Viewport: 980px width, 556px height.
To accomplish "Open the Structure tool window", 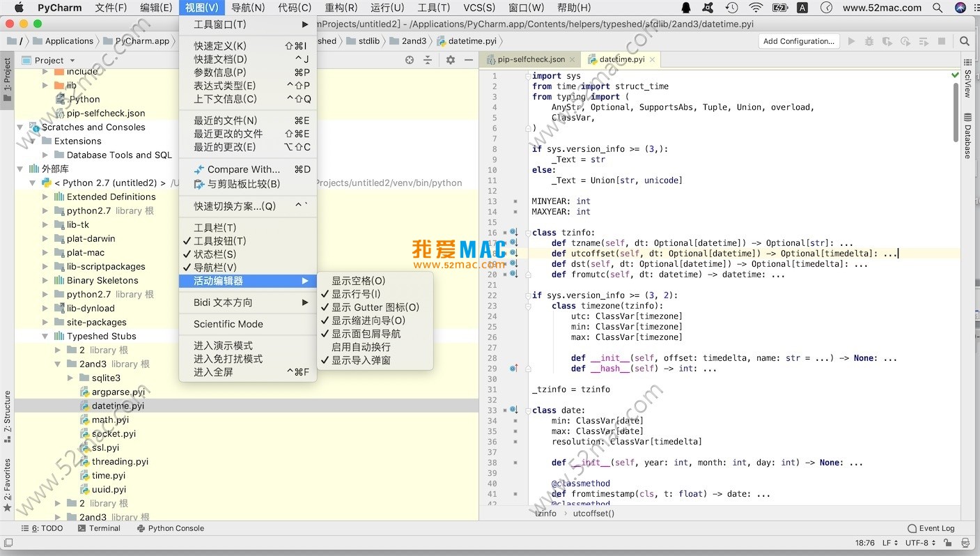I will pyautogui.click(x=7, y=416).
